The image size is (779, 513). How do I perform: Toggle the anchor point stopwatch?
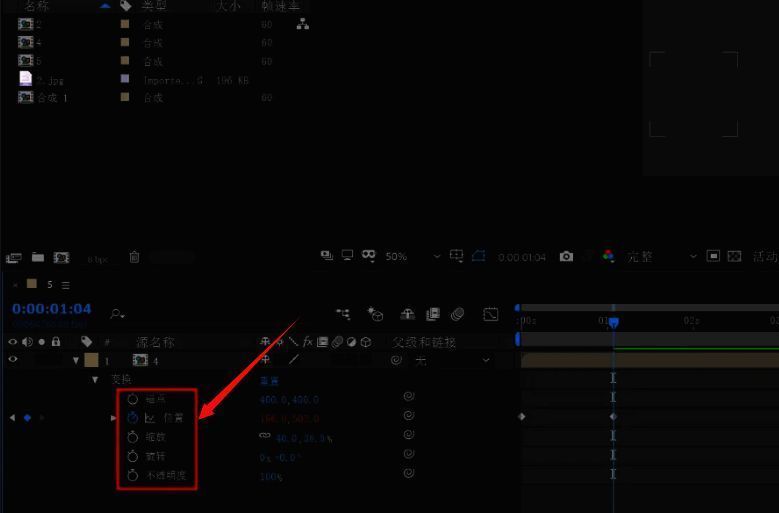[132, 398]
